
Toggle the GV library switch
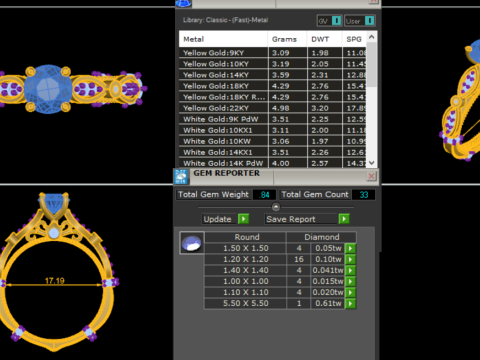(337, 21)
